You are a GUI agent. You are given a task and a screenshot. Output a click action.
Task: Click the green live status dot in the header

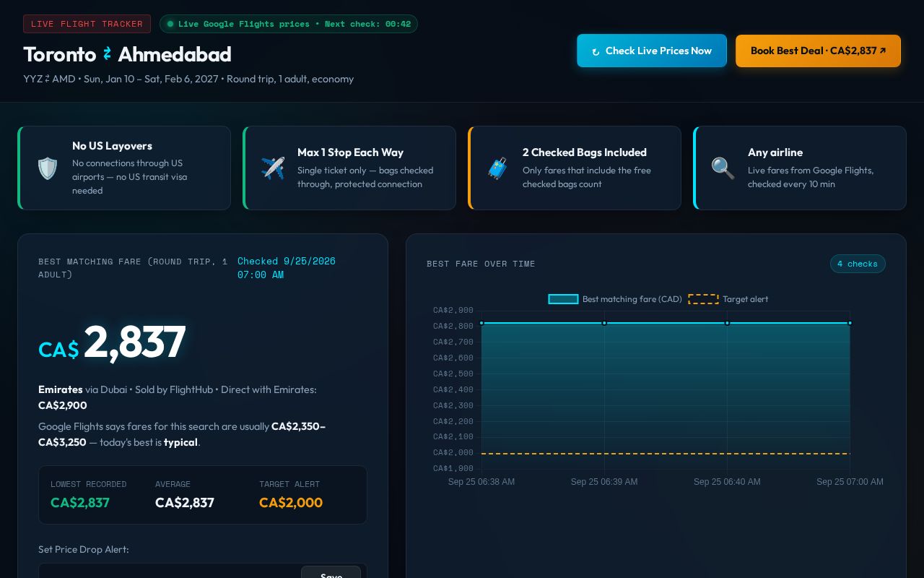(170, 24)
